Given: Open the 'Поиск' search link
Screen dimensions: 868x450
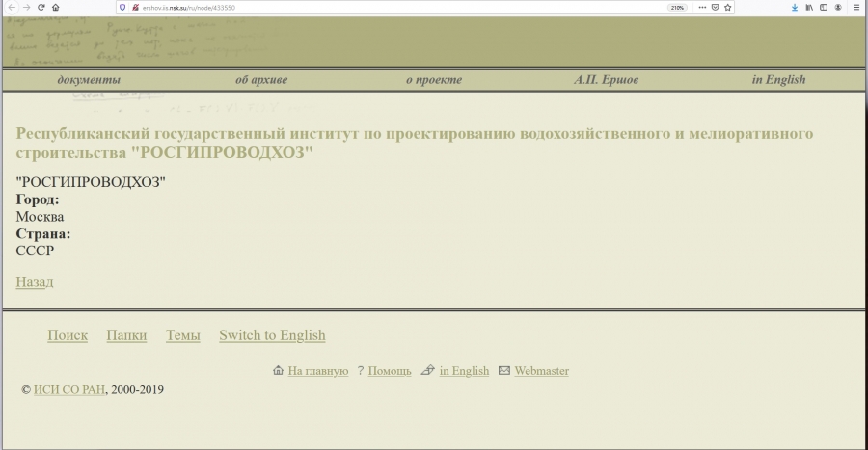Looking at the screenshot, I should pyautogui.click(x=68, y=335).
